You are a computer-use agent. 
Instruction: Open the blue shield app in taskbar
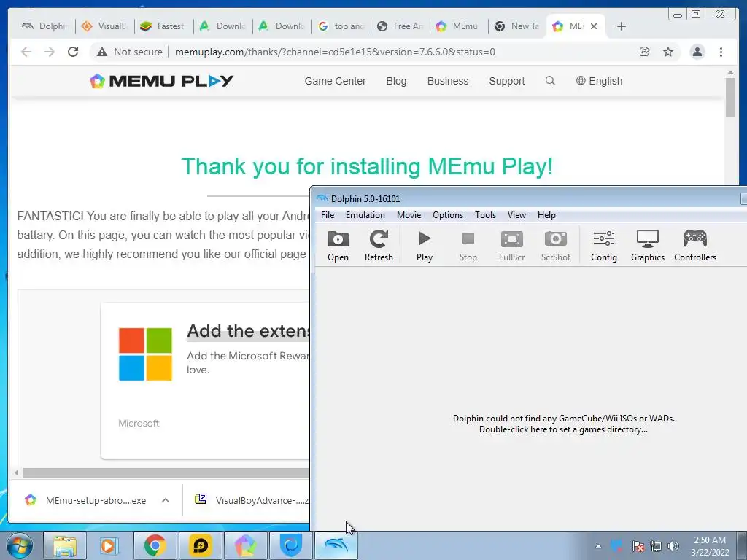point(290,545)
